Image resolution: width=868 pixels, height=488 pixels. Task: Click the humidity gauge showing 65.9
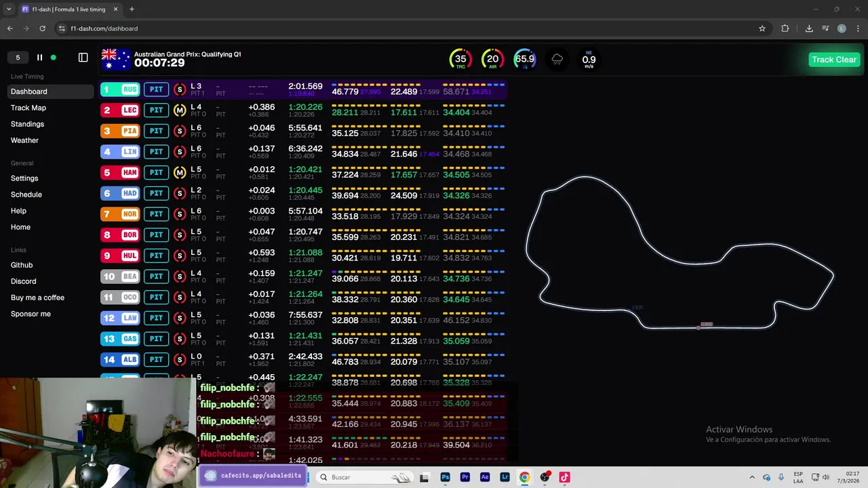[524, 59]
